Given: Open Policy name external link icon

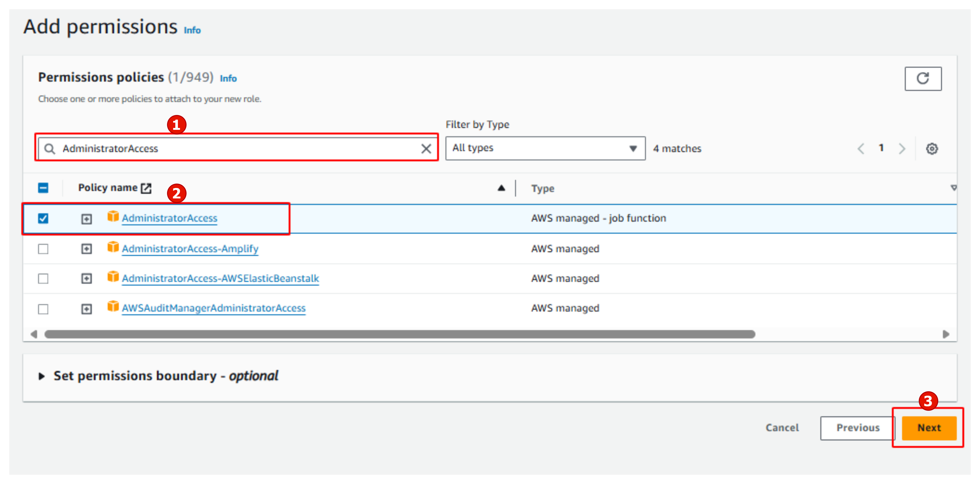Looking at the screenshot, I should [x=146, y=188].
